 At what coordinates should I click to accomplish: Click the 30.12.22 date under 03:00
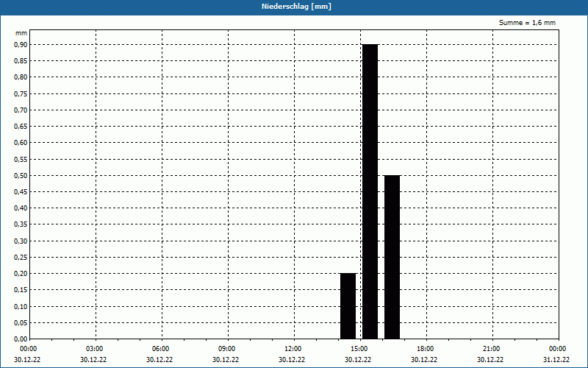coord(93,360)
